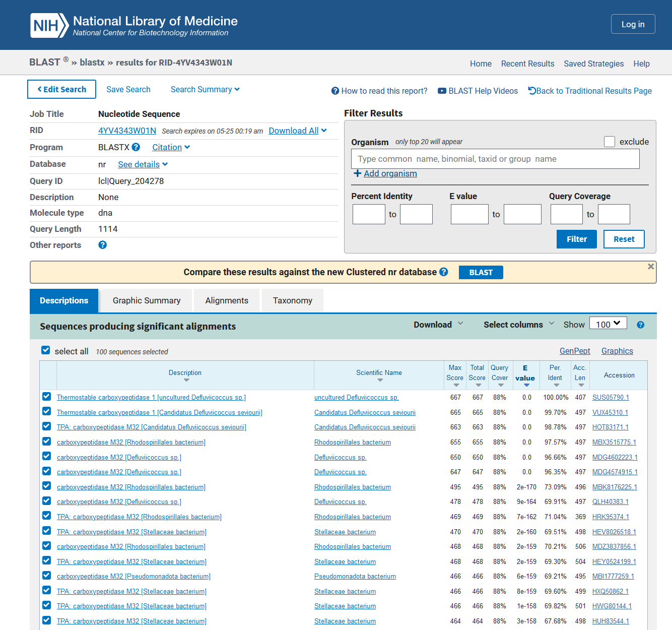Click the Save Search link
The height and width of the screenshot is (630, 672).
point(128,89)
